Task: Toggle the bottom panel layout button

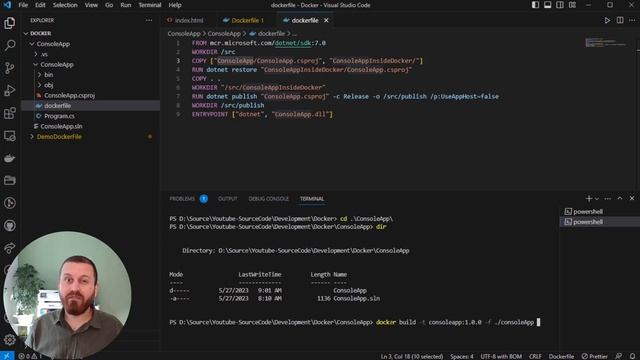Action: (x=547, y=5)
